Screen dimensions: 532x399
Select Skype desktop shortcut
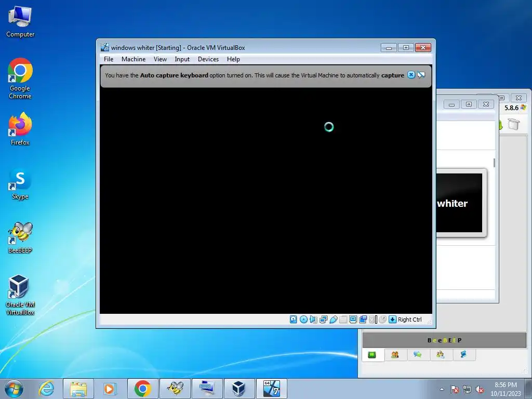pyautogui.click(x=20, y=183)
